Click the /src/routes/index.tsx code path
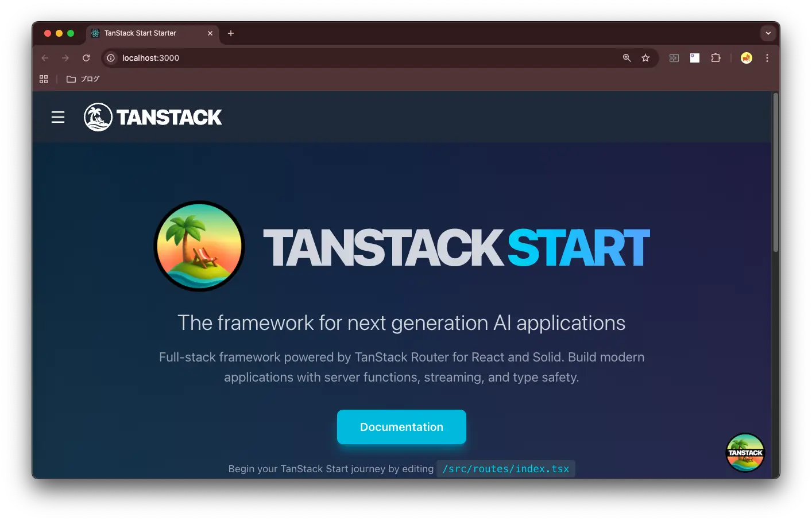This screenshot has width=812, height=521. click(x=506, y=469)
